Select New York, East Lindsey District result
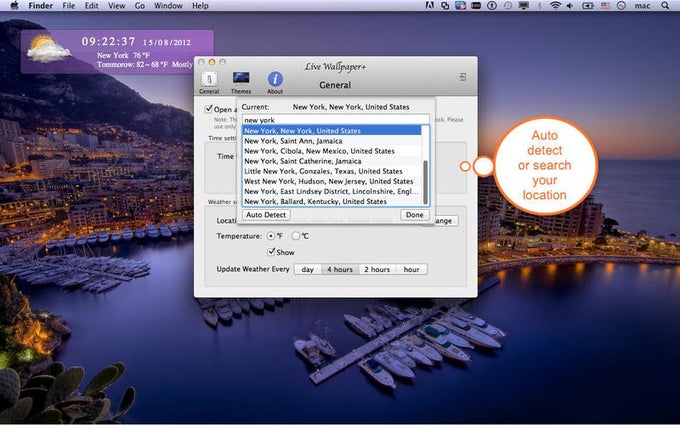 click(x=332, y=191)
